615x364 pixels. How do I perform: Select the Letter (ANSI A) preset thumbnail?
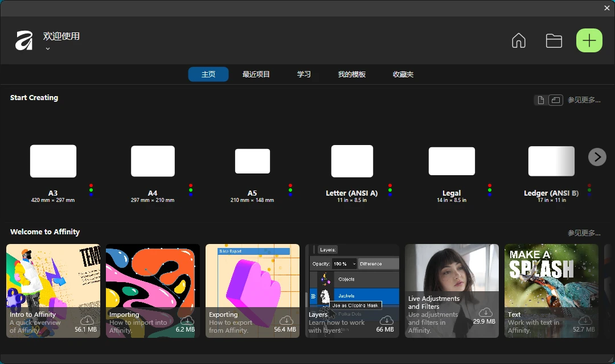point(352,161)
